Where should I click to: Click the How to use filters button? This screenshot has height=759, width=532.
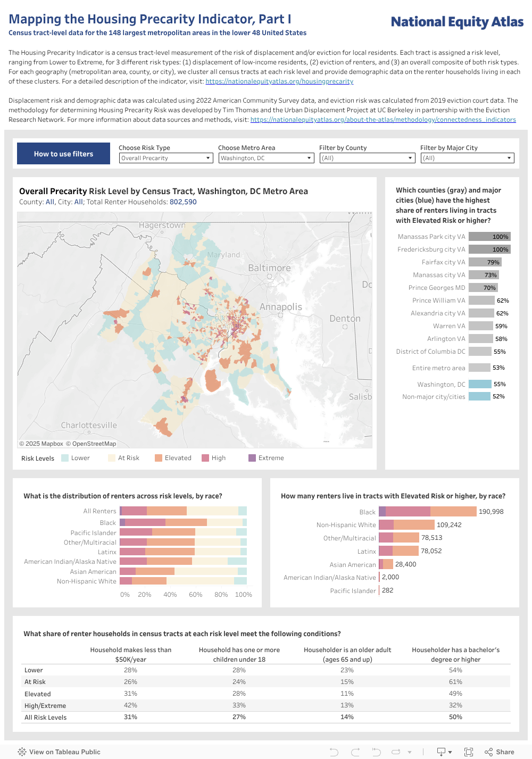63,154
